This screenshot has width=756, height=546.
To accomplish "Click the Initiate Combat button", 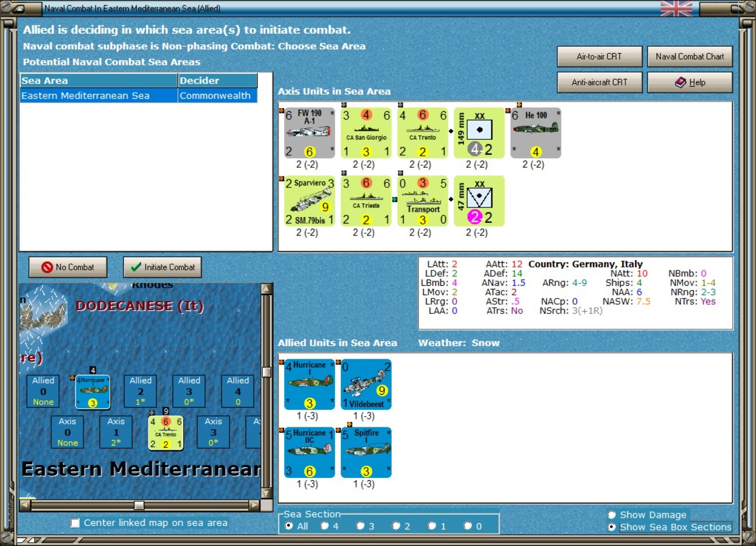I will [x=163, y=267].
